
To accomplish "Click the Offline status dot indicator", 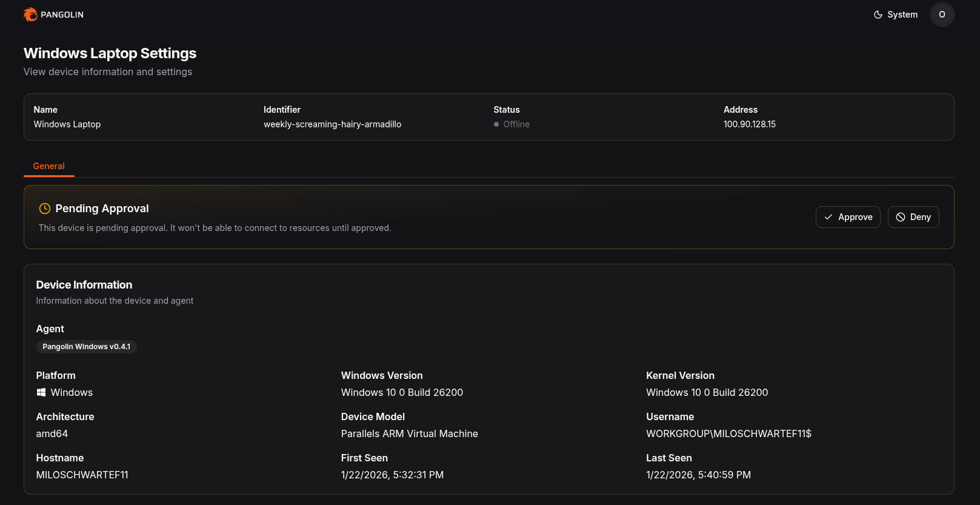I will [496, 124].
